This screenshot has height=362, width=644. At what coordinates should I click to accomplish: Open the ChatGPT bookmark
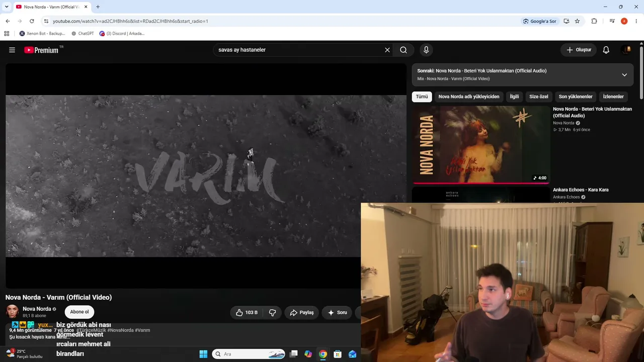point(83,34)
